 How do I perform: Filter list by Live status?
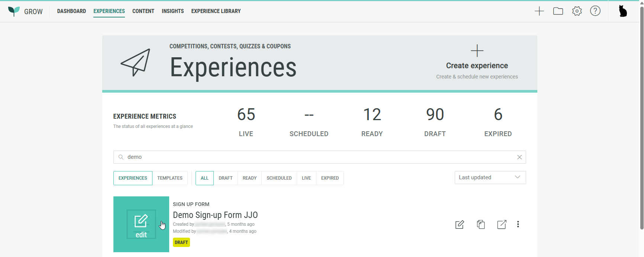pyautogui.click(x=306, y=178)
